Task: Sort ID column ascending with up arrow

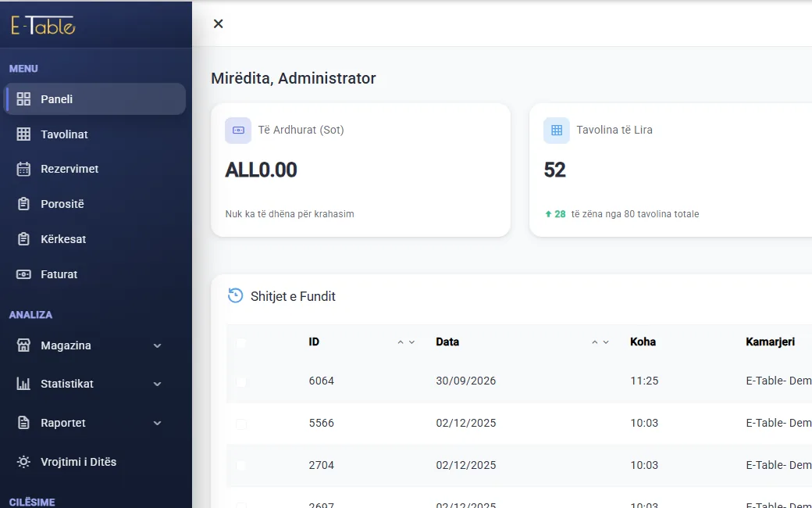Action: pos(401,342)
